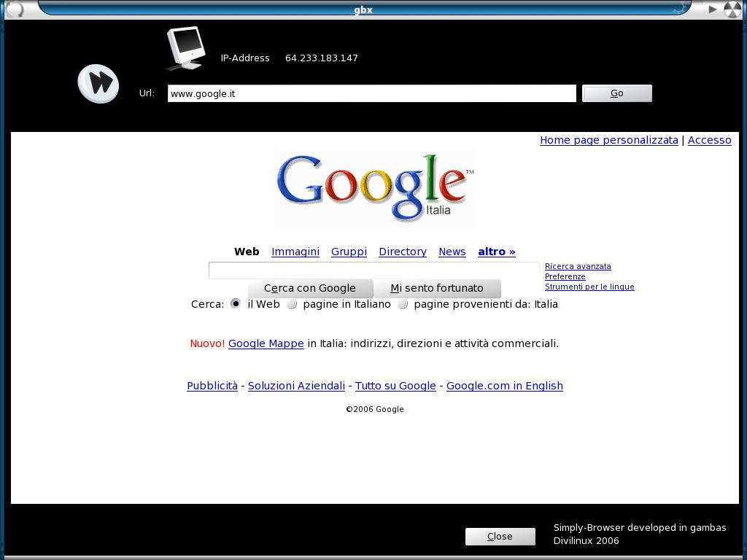Click the Go button next to the Url field
Viewport: 747px width, 560px height.
[x=617, y=93]
